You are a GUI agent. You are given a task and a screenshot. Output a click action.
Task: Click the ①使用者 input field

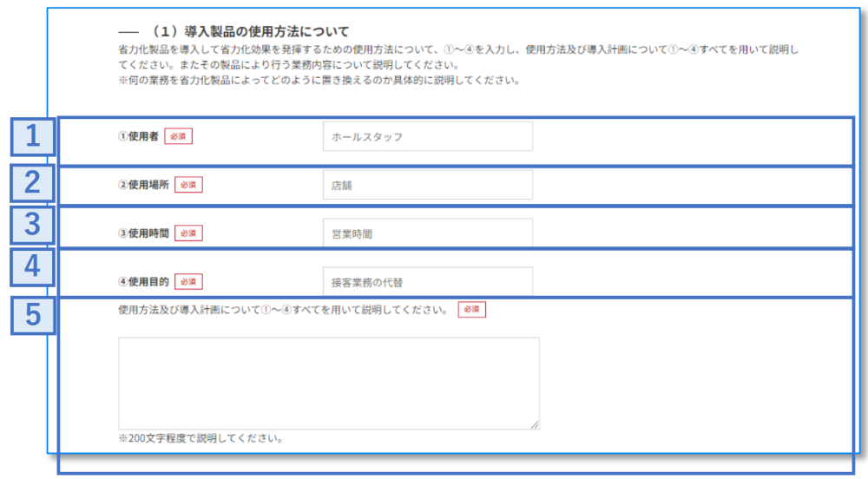coord(427,136)
